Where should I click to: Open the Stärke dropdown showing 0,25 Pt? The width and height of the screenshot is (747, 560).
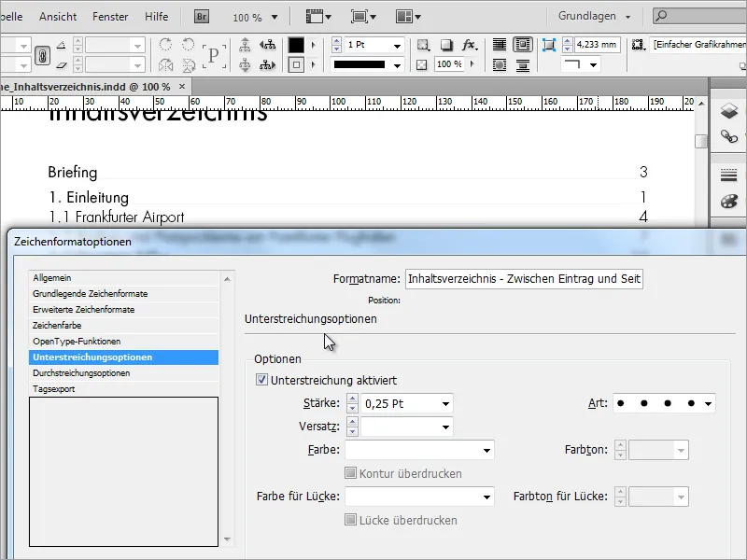445,404
